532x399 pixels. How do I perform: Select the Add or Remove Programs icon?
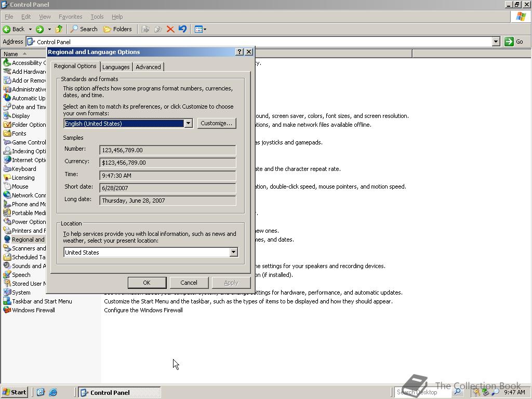7,81
